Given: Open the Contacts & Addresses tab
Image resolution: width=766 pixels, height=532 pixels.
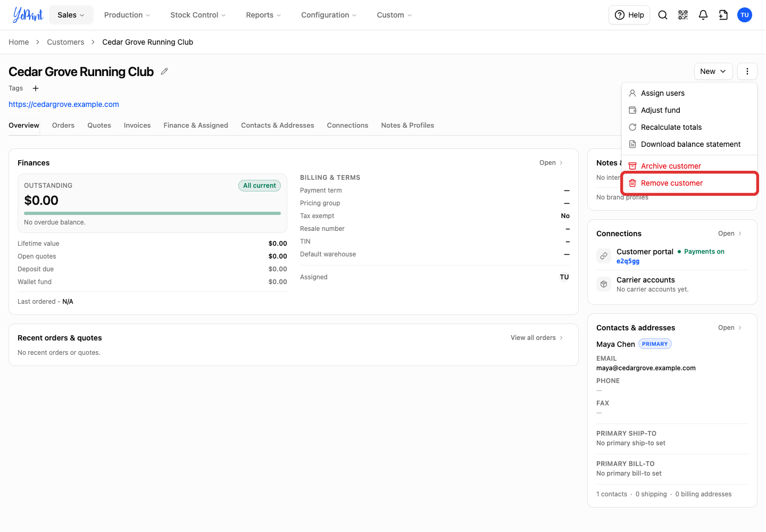Looking at the screenshot, I should [278, 126].
